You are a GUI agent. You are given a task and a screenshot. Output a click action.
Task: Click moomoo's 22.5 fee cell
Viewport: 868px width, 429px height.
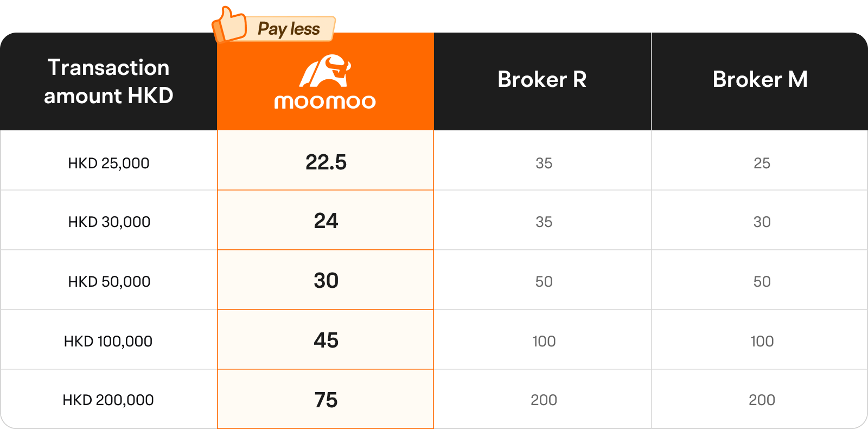tap(325, 160)
